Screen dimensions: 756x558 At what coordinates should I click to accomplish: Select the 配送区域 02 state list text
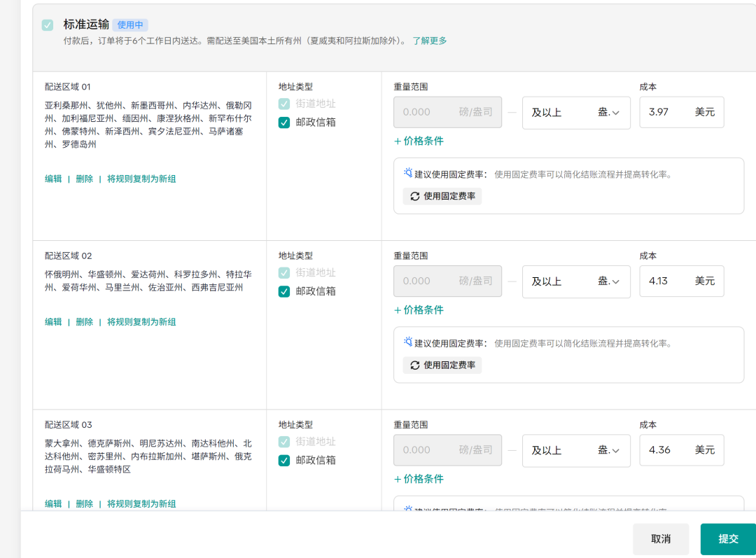point(148,281)
